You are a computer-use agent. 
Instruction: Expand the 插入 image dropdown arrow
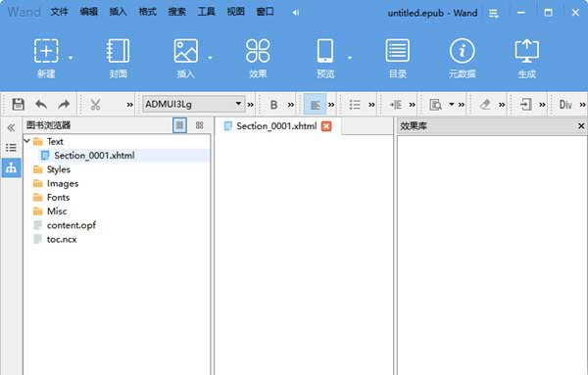point(210,58)
